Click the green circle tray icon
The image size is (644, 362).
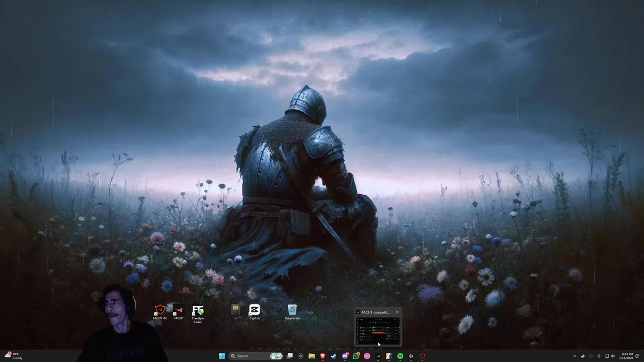(591, 356)
